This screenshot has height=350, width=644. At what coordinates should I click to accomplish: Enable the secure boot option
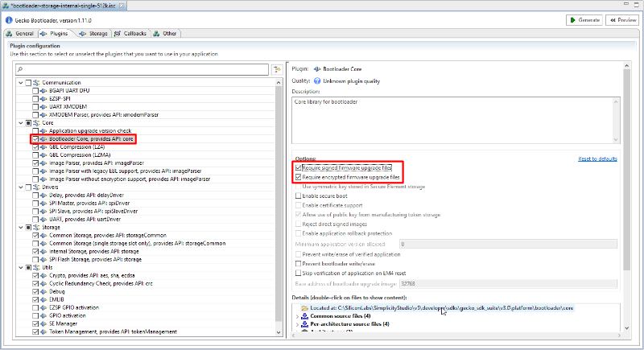pos(298,196)
